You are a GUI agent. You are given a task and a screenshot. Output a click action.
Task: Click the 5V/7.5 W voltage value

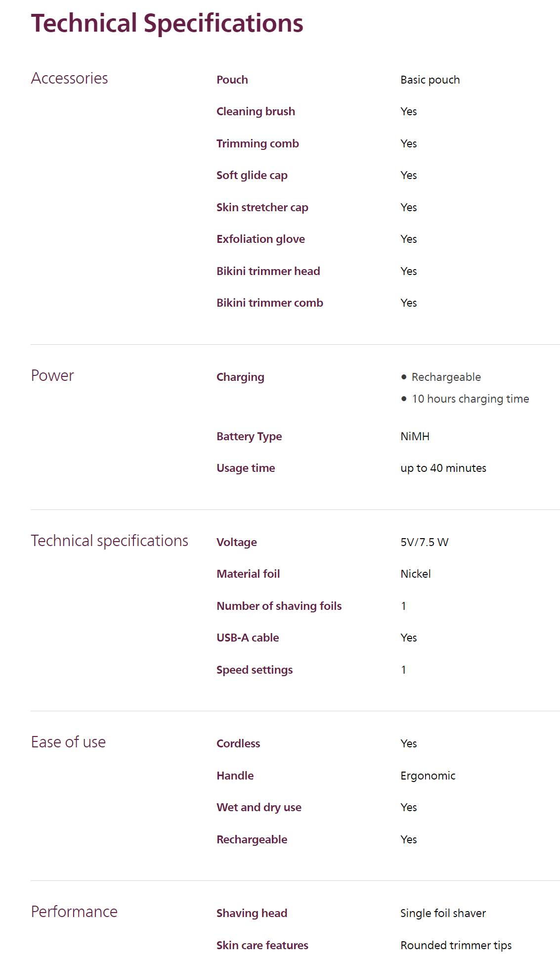[x=424, y=543]
